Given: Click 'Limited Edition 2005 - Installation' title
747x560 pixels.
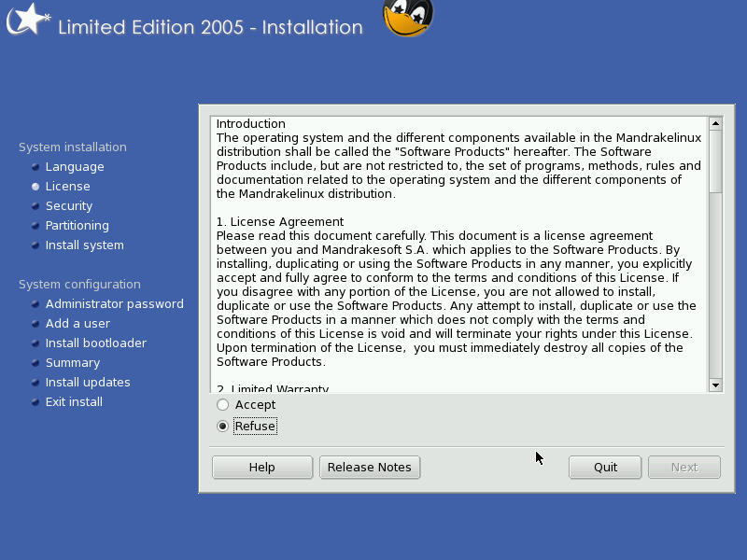Looking at the screenshot, I should click(x=211, y=27).
